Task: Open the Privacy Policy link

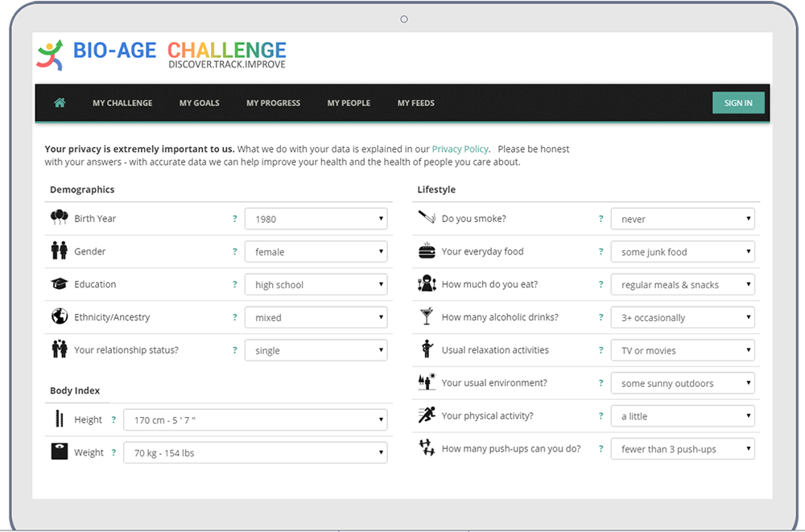Action: [460, 149]
